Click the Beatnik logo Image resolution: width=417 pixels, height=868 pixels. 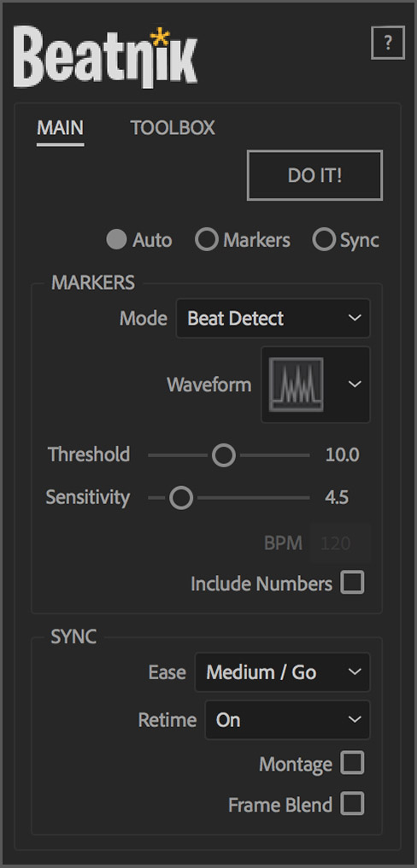[105, 58]
